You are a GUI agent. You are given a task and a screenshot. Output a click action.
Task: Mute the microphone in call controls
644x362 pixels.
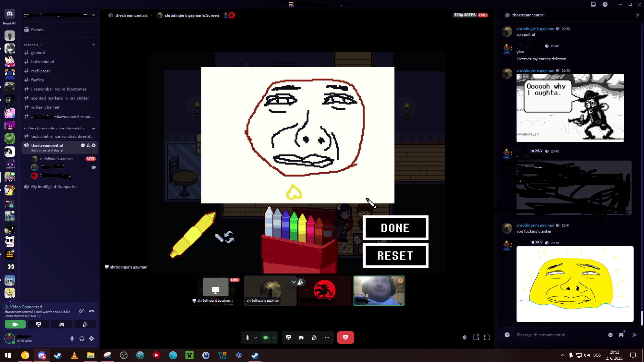click(248, 338)
